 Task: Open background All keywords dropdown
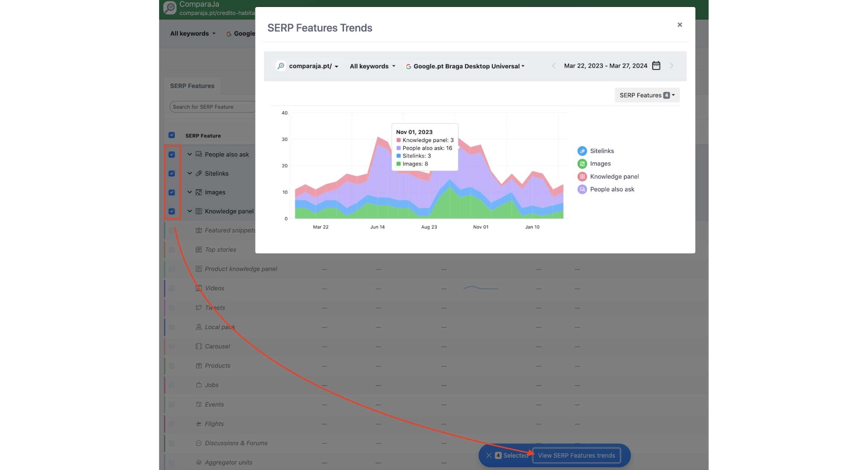click(193, 34)
